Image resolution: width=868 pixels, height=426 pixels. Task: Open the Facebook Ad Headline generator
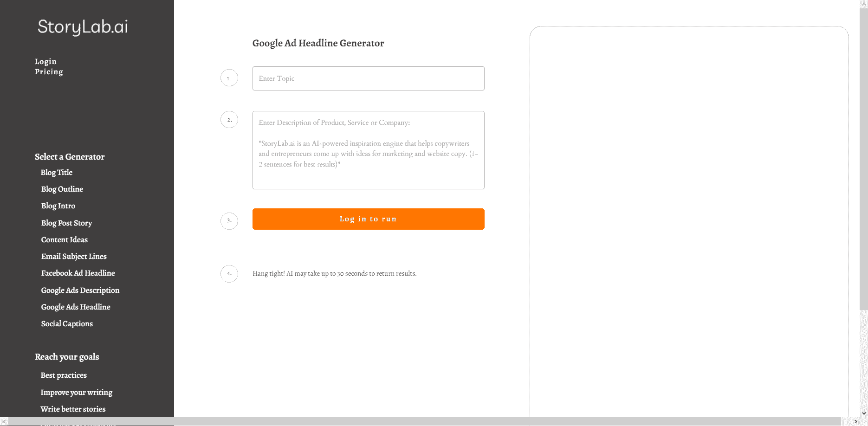[x=78, y=273]
